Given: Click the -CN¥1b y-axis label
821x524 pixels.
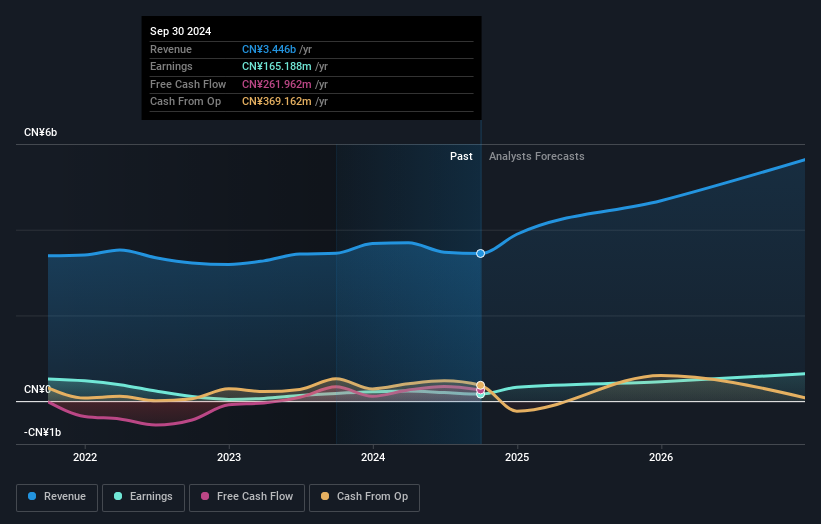Looking at the screenshot, I should [x=42, y=432].
